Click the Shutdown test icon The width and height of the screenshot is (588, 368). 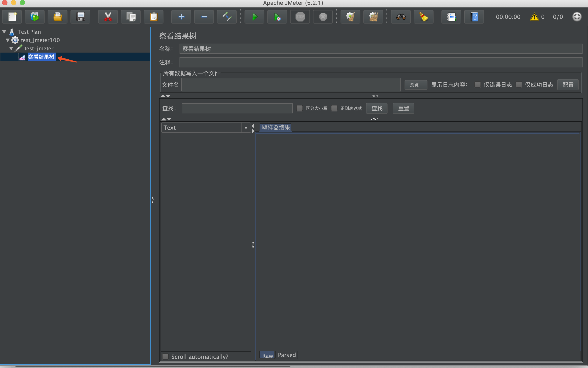tap(323, 17)
